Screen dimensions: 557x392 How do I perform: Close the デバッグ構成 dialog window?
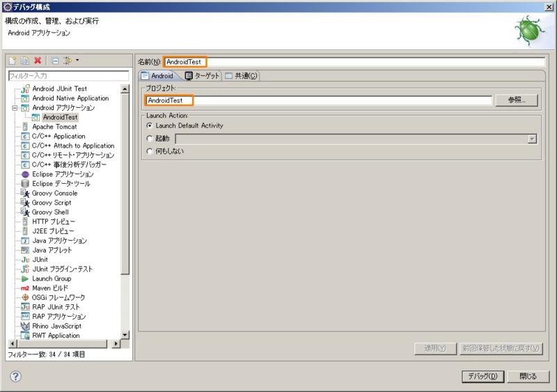[549, 7]
